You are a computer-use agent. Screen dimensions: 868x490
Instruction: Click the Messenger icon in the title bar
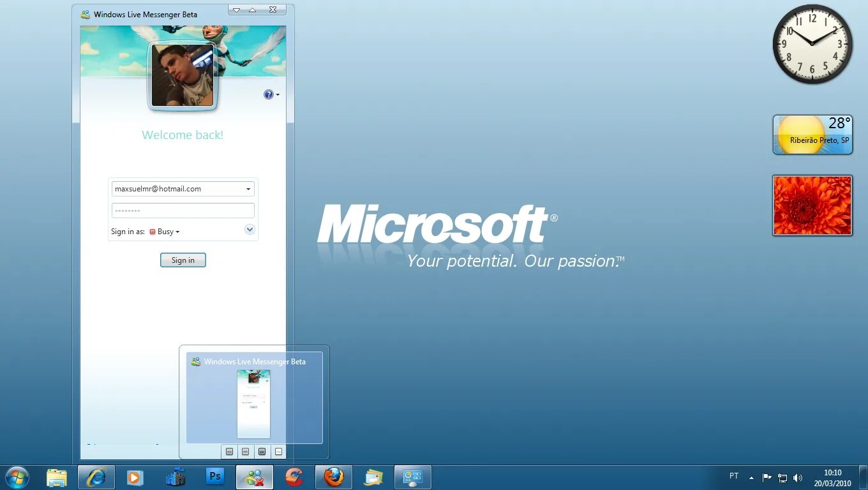[x=86, y=14]
